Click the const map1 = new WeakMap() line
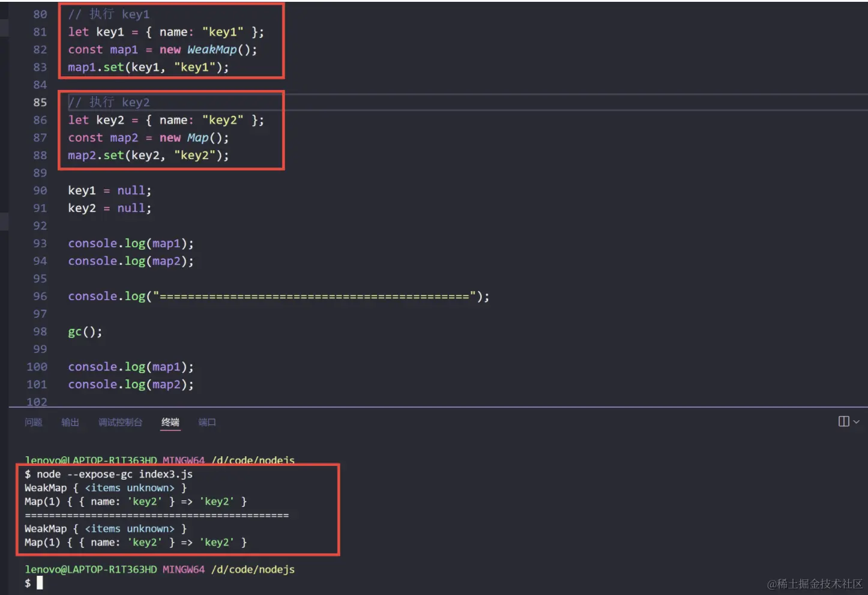 click(162, 50)
